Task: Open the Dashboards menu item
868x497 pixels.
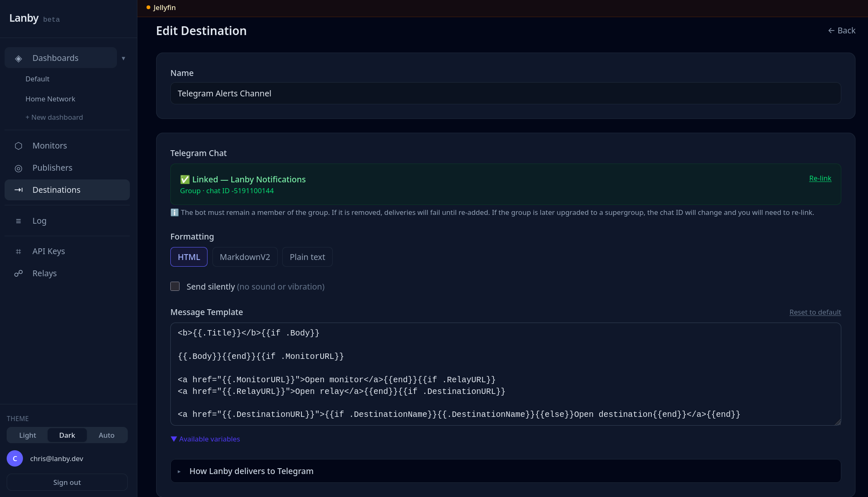Action: [x=61, y=58]
